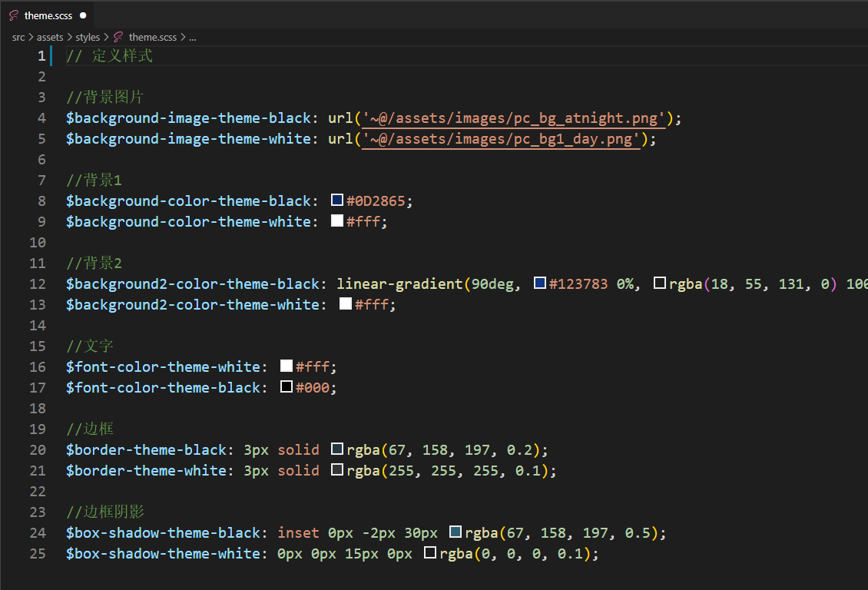This screenshot has height=590, width=868.
Task: Click the #0D2865 hex value text
Action: (376, 201)
